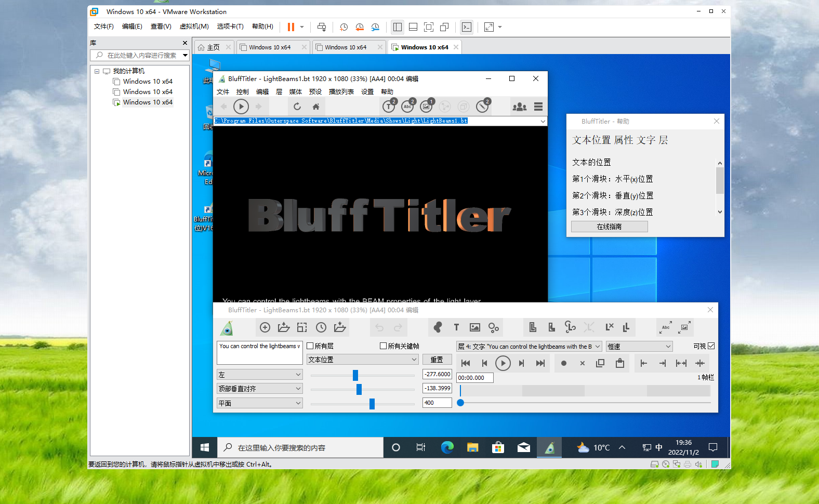Click the color blob effect icon

[438, 327]
